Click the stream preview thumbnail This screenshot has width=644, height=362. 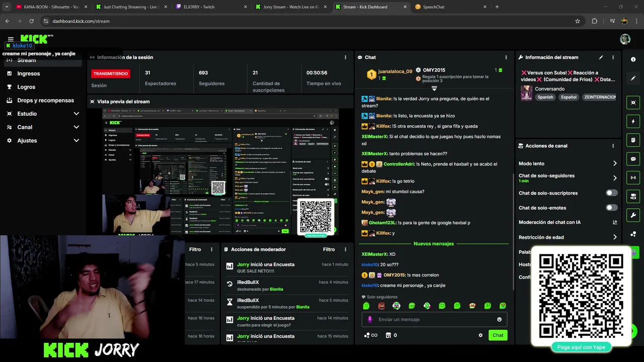tap(220, 171)
